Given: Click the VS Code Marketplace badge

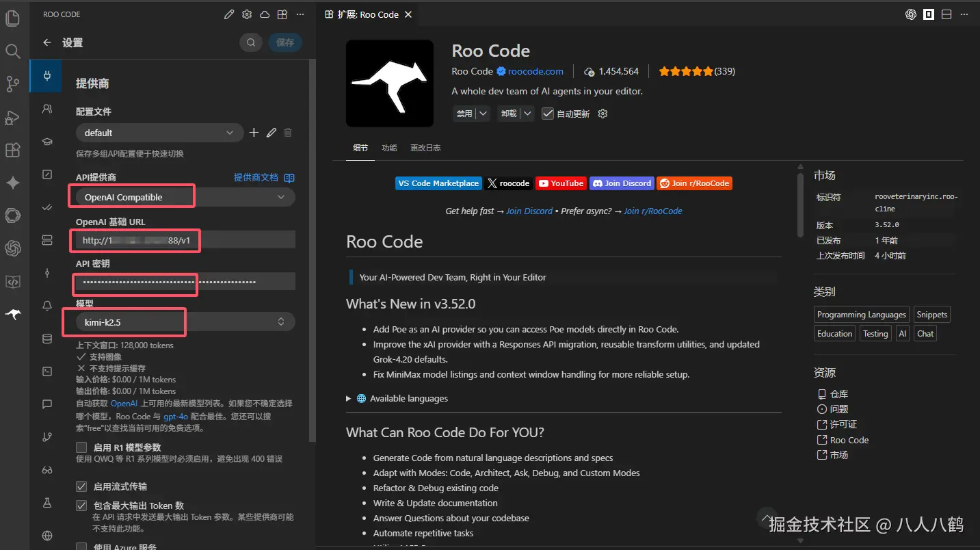Looking at the screenshot, I should pos(438,183).
